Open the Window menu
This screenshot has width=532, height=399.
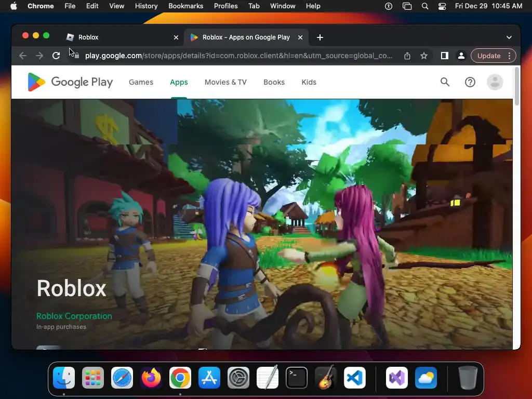coord(283,6)
